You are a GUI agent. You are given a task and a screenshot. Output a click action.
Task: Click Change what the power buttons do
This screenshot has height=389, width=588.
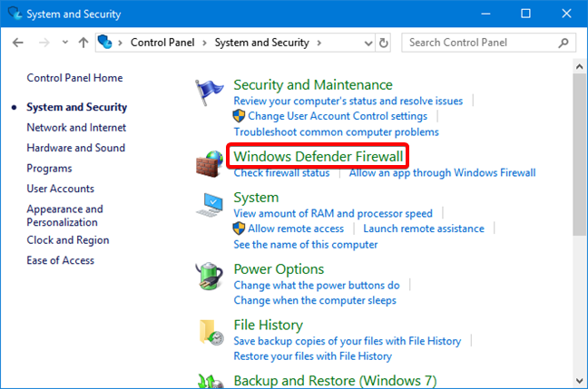point(317,286)
